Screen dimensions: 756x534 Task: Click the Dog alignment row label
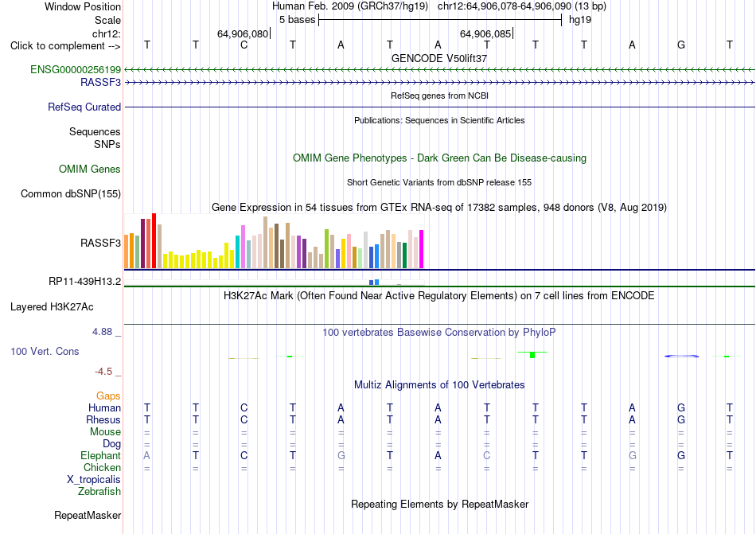point(111,443)
